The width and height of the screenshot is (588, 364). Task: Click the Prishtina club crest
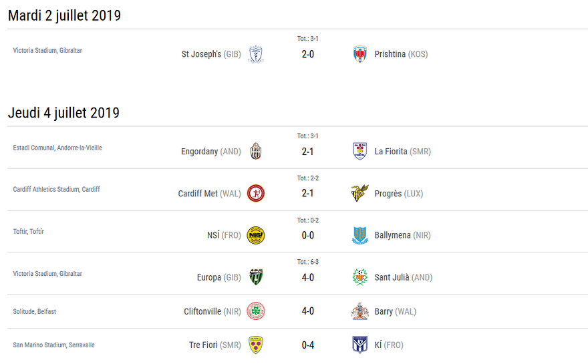(360, 54)
